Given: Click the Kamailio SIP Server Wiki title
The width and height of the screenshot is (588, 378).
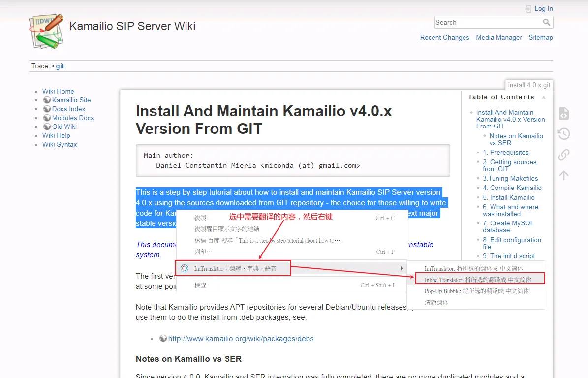Looking at the screenshot, I should tap(132, 26).
